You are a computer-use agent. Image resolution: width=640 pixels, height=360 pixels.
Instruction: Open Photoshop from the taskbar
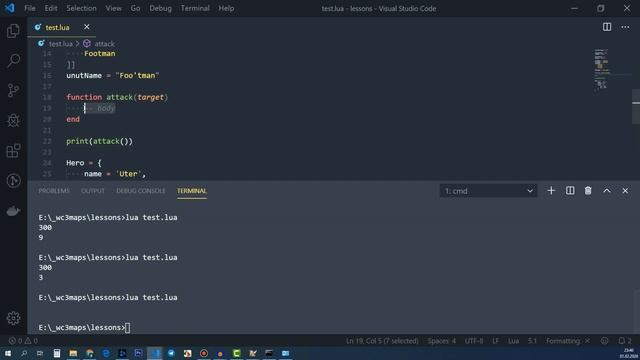[138, 353]
